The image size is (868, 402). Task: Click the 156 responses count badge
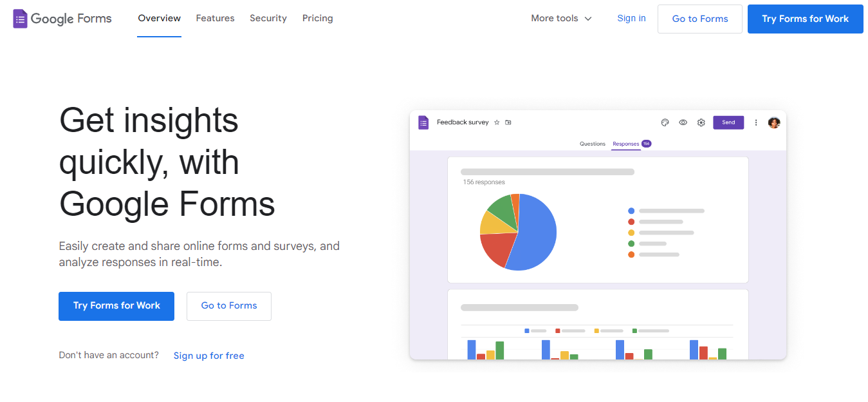(646, 144)
